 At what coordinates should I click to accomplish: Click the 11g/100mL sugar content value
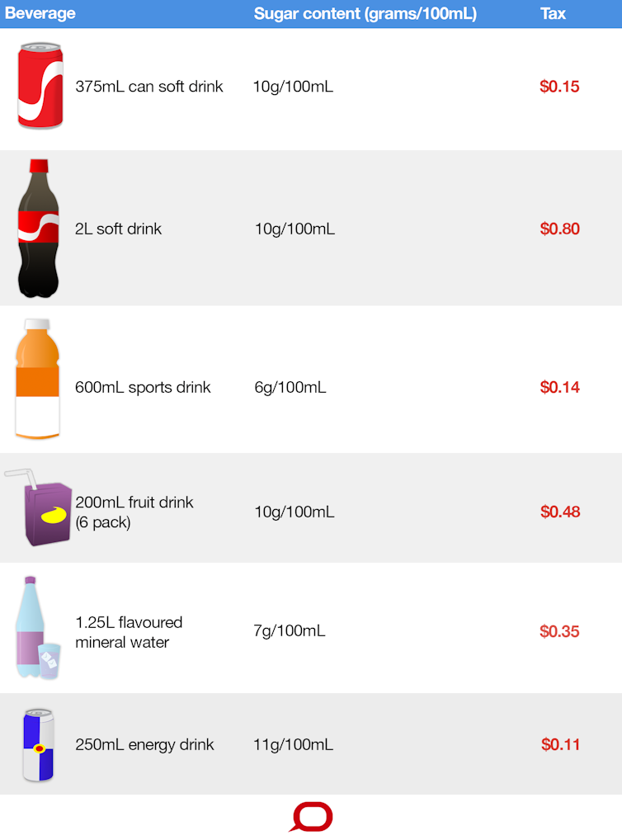293,744
